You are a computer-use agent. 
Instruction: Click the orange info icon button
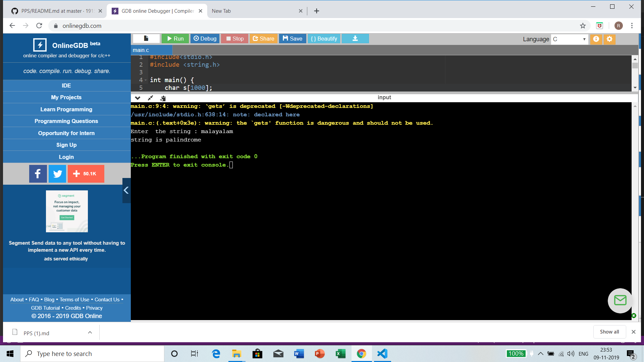[596, 39]
